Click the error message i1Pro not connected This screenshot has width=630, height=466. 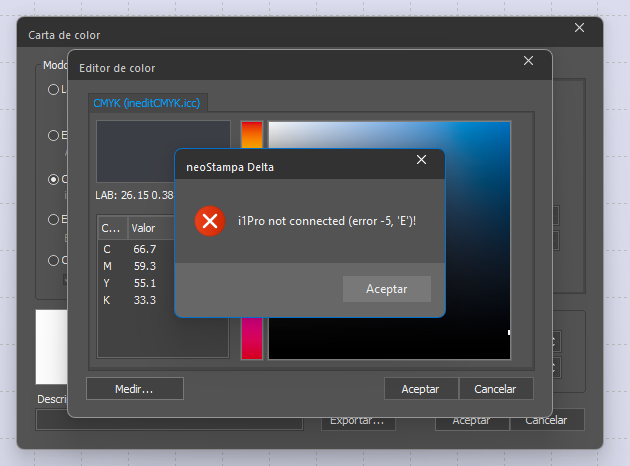point(327,221)
